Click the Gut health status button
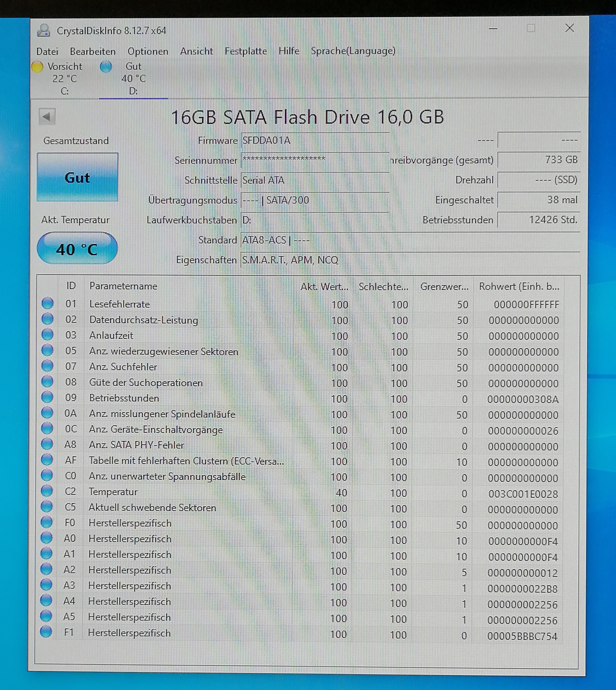The height and width of the screenshot is (690, 616). (77, 177)
